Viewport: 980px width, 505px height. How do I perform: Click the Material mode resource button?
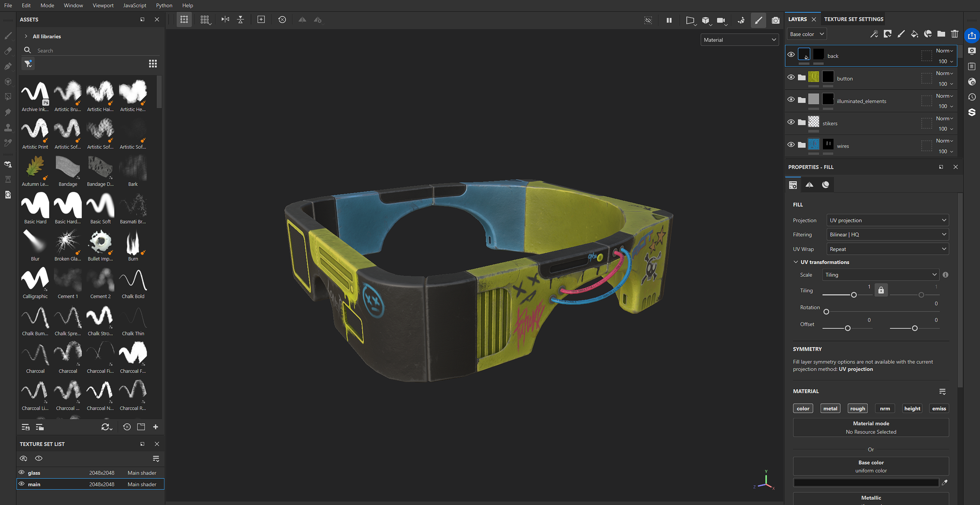(x=870, y=428)
